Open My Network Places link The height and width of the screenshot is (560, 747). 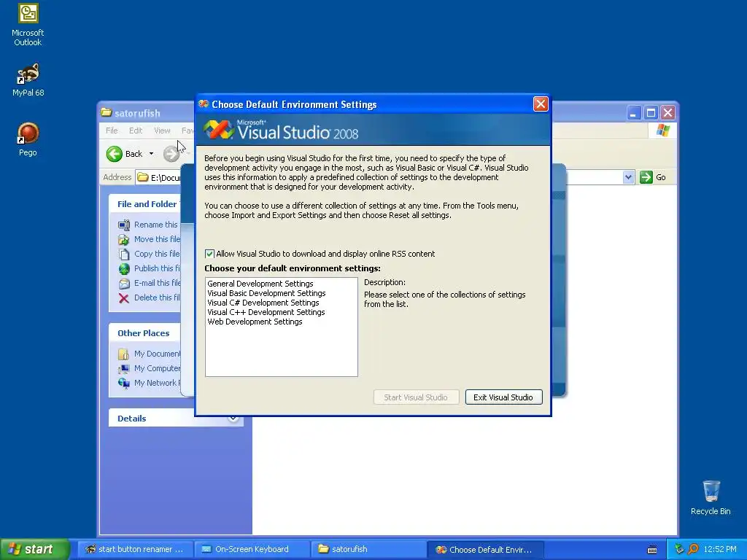[x=149, y=383]
